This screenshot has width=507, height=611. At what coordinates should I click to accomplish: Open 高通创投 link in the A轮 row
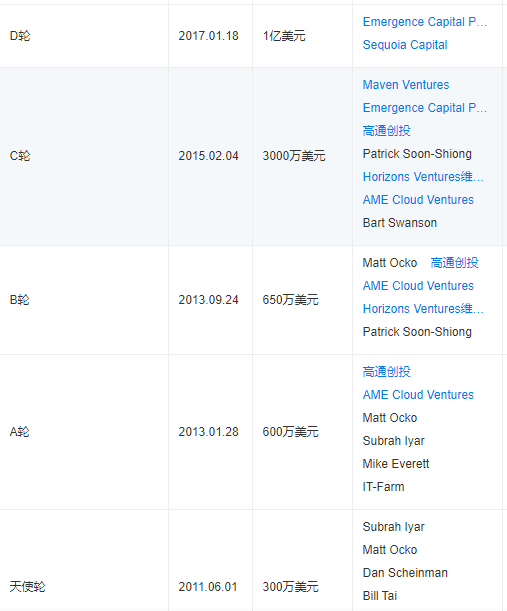click(x=387, y=372)
